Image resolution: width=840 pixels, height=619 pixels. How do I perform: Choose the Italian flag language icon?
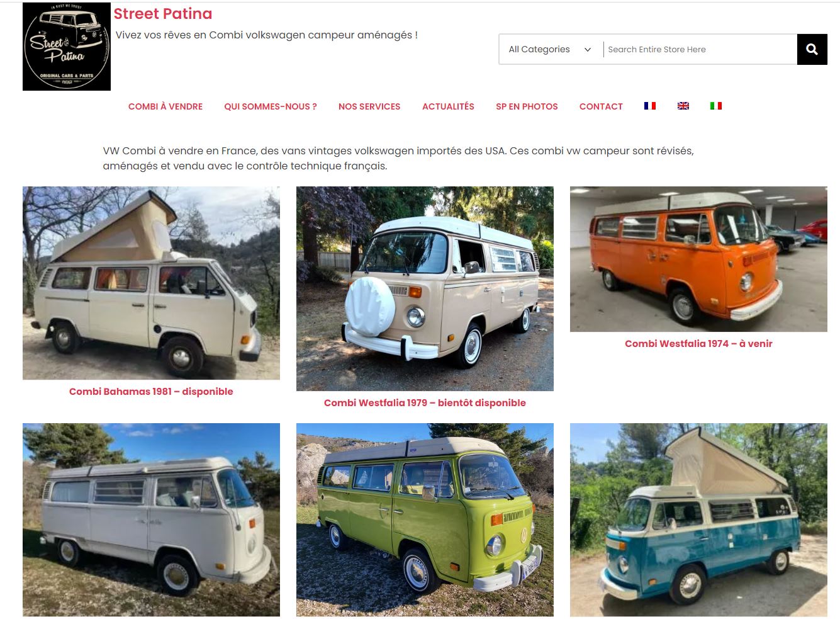[x=716, y=106]
